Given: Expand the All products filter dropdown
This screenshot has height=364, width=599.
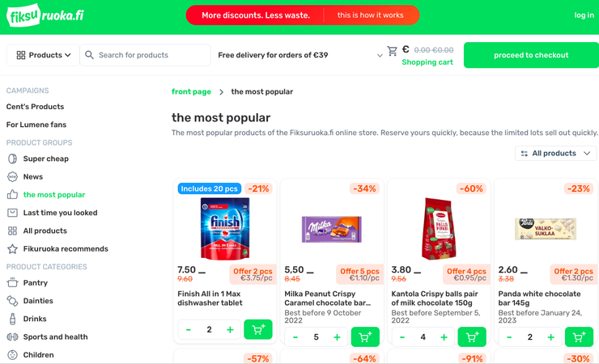Looking at the screenshot, I should [555, 153].
